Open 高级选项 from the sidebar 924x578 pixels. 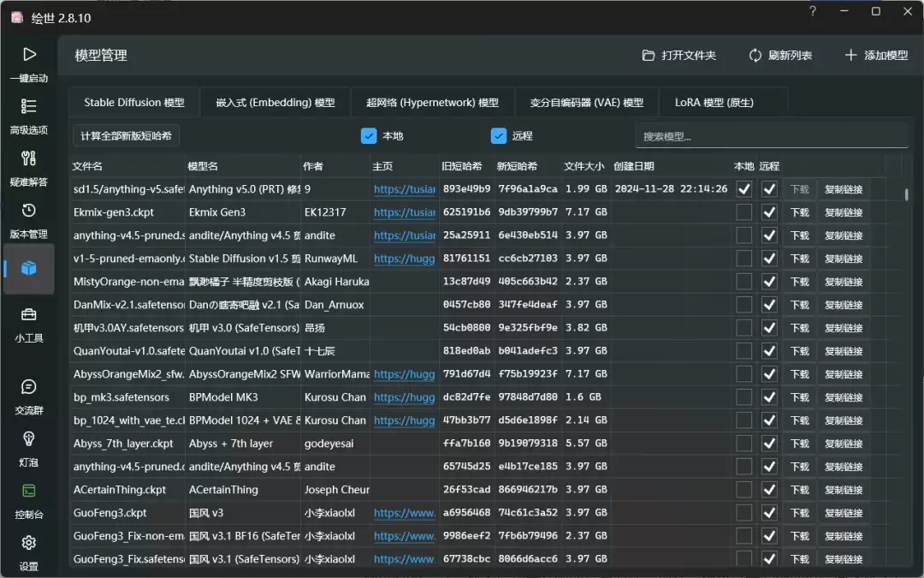pyautogui.click(x=29, y=107)
